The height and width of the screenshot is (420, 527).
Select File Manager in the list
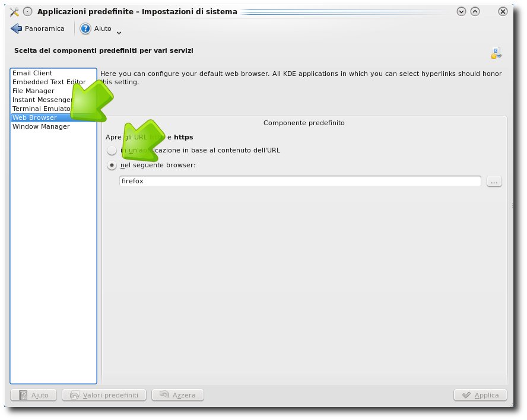[53, 91]
